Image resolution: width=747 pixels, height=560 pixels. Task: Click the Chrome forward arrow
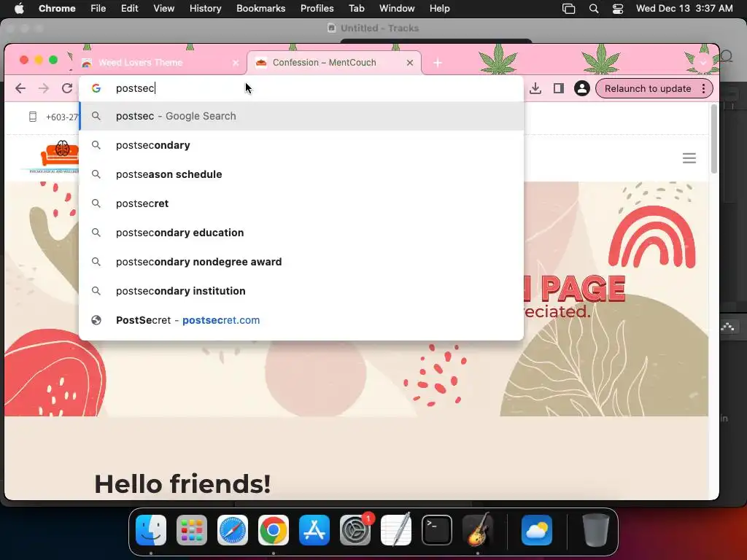pos(43,88)
